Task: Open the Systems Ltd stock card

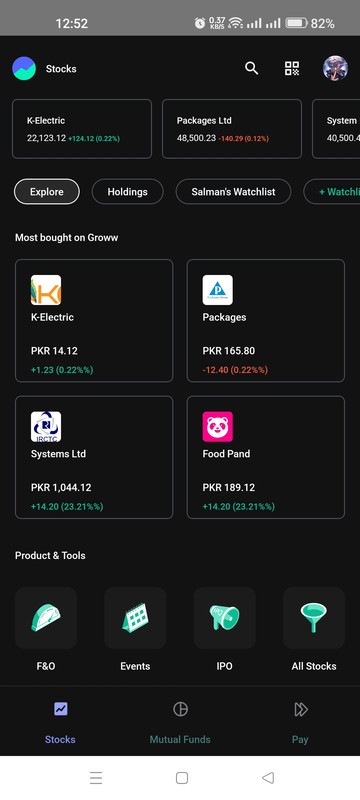Action: click(94, 457)
